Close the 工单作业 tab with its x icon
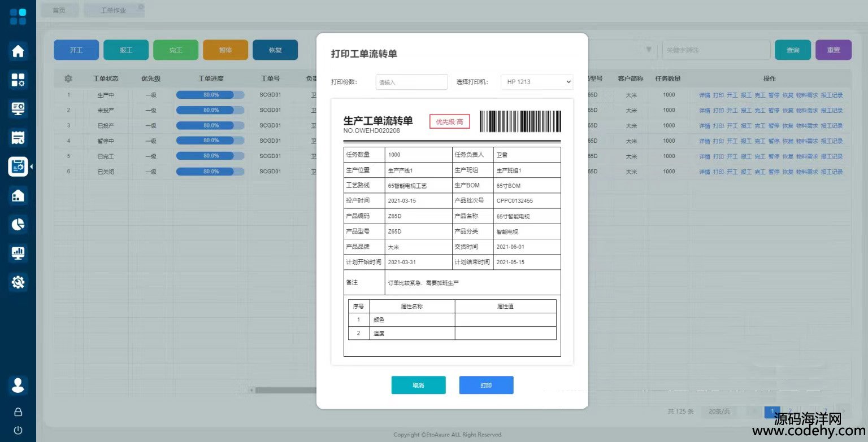Viewport: 868px width, 442px height. (x=141, y=7)
